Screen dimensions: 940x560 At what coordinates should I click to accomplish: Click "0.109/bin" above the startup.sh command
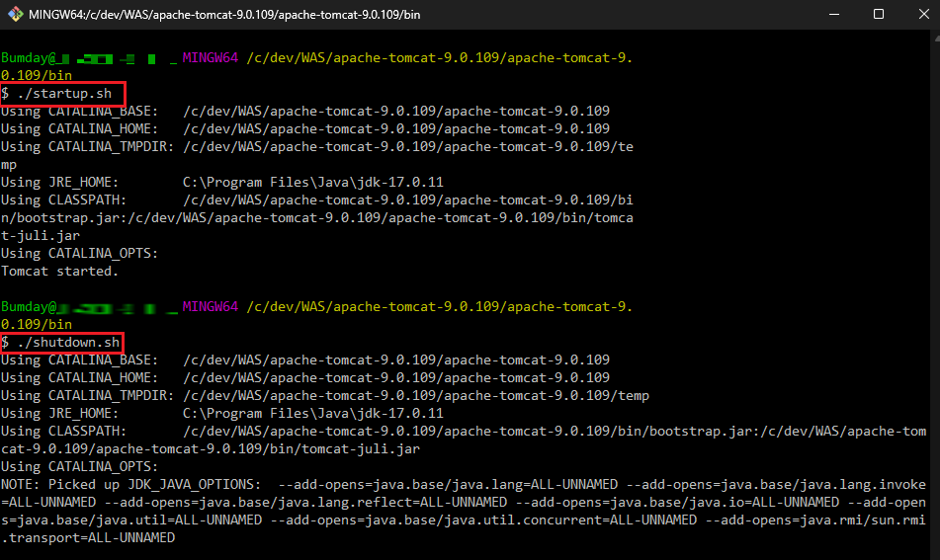click(x=37, y=75)
